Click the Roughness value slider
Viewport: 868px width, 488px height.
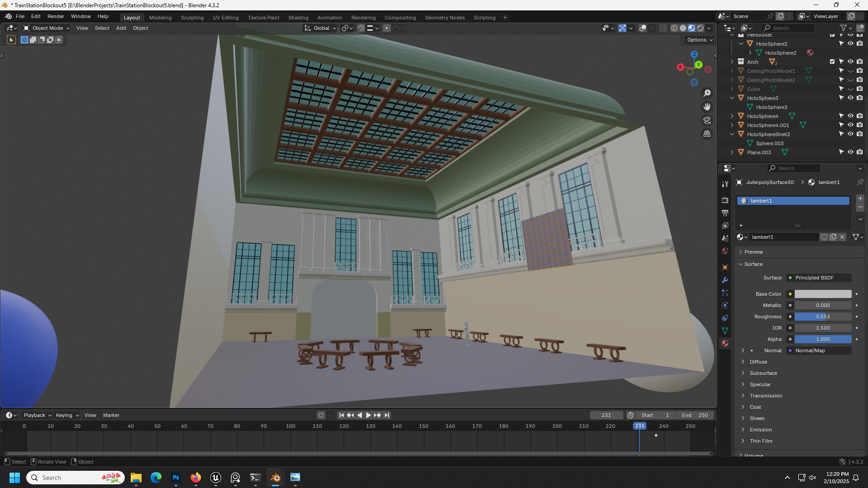click(823, 317)
